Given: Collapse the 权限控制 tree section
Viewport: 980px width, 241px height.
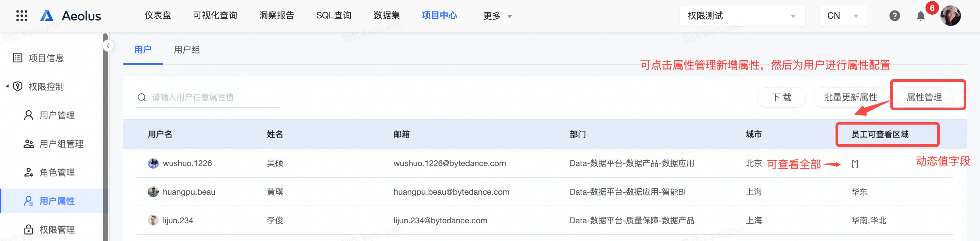Looking at the screenshot, I should [7, 86].
